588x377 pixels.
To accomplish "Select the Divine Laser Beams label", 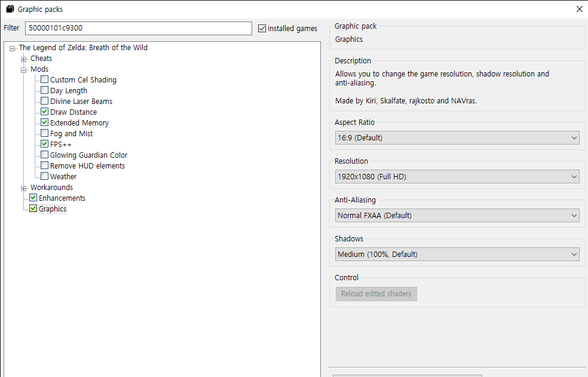I will click(x=81, y=102).
